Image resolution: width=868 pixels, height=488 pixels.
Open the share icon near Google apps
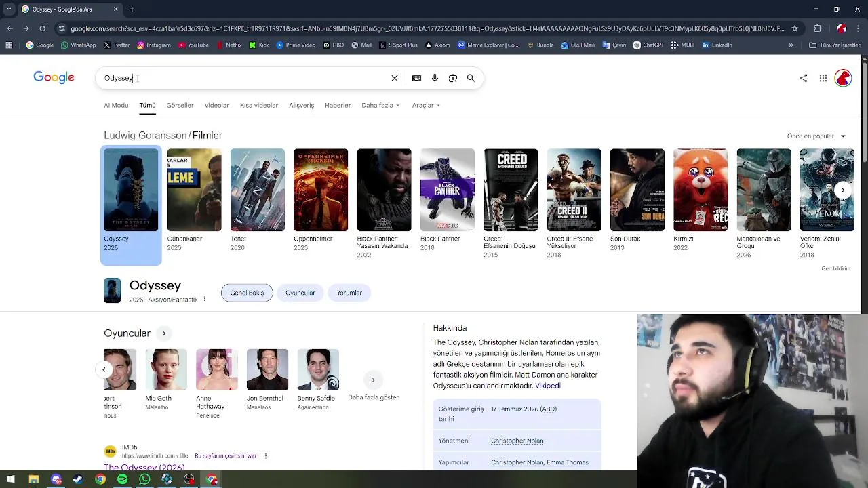pos(804,78)
